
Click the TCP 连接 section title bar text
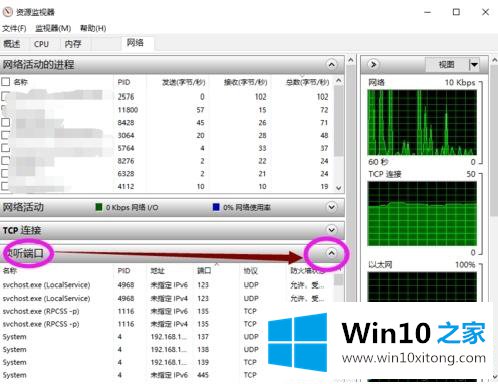click(x=22, y=230)
